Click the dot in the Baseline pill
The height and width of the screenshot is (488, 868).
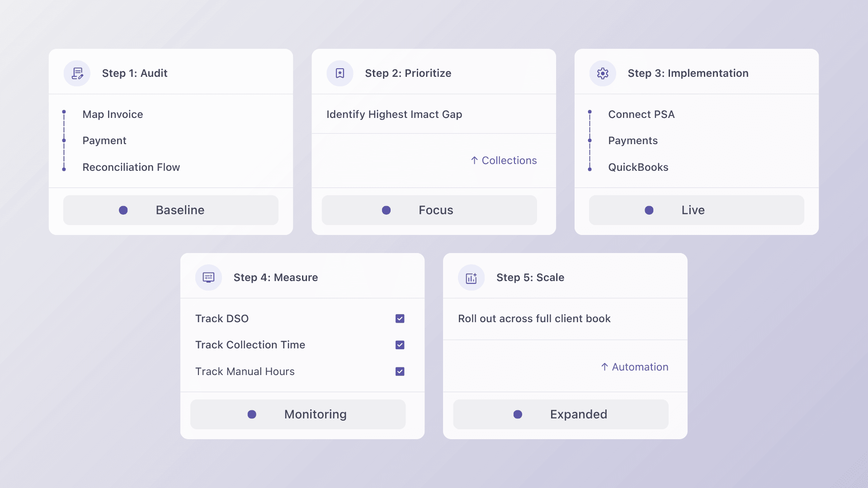[x=123, y=210]
